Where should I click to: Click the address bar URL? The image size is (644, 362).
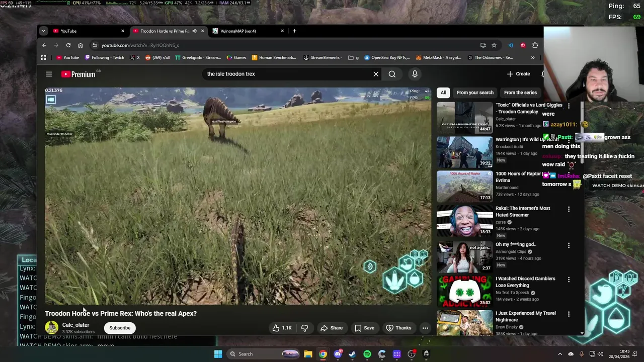click(x=140, y=45)
